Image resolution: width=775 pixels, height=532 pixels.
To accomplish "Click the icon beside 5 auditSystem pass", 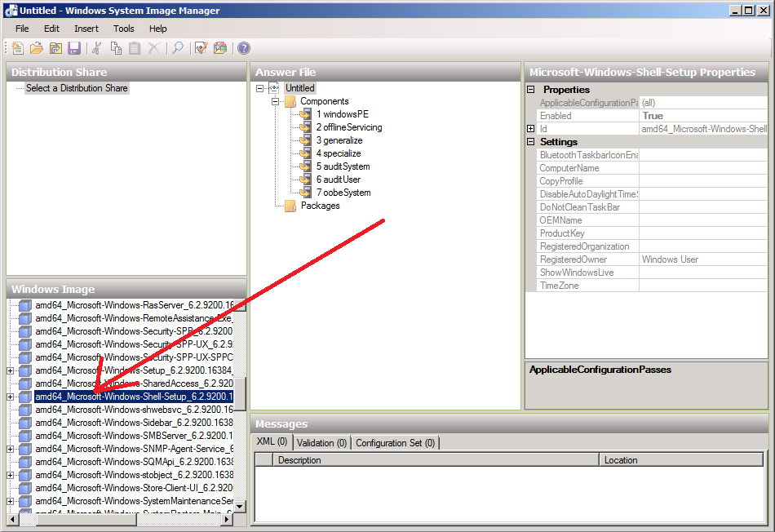I will pos(305,166).
